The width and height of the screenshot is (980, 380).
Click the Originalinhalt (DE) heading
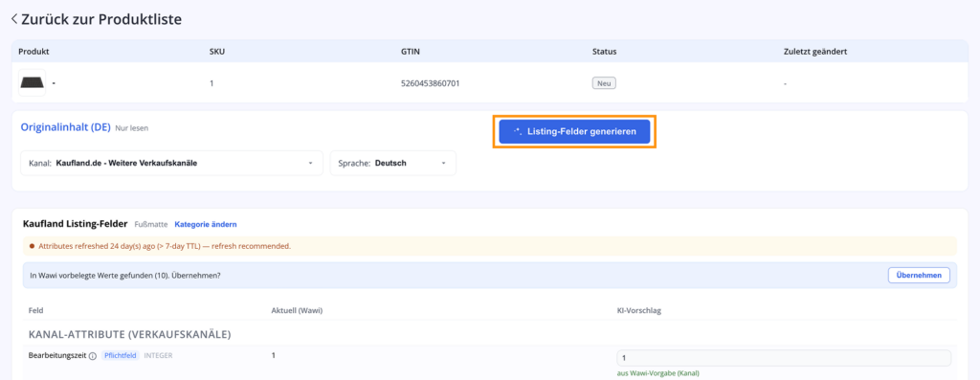click(x=66, y=127)
